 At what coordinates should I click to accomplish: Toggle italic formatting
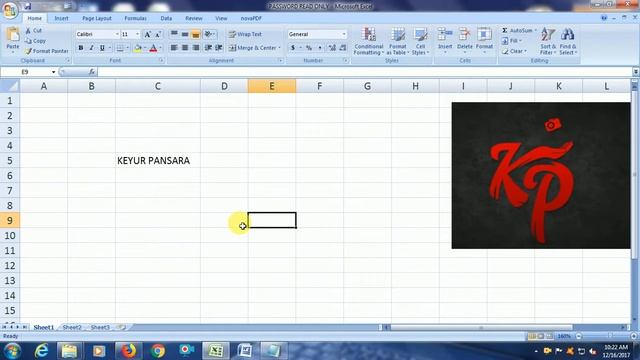click(91, 48)
